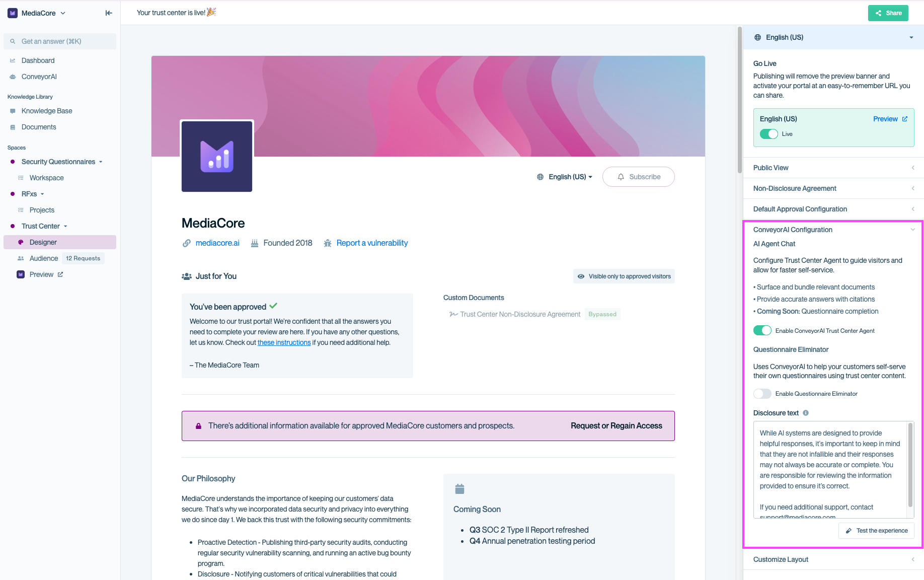Click Request or Regain Access
Viewport: 924px width, 580px height.
(x=617, y=426)
